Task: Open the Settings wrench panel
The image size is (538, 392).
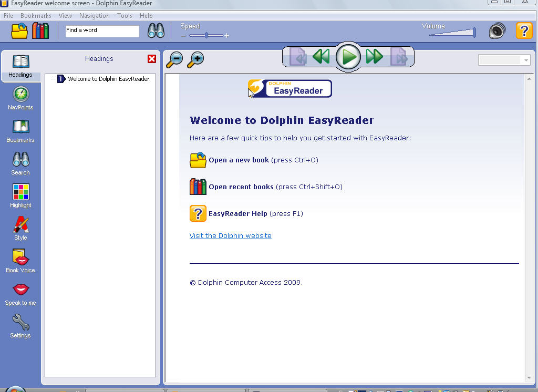Action: (x=20, y=326)
